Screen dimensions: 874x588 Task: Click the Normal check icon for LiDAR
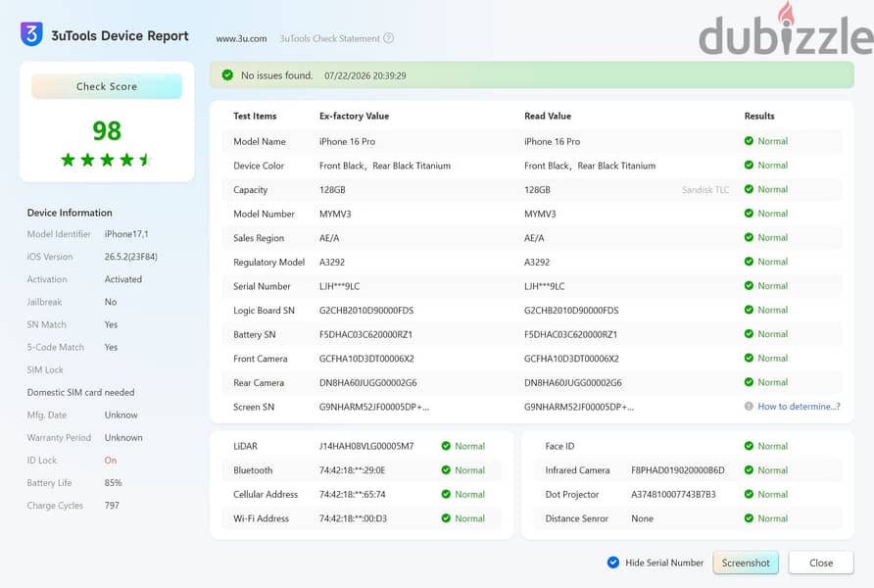(446, 446)
